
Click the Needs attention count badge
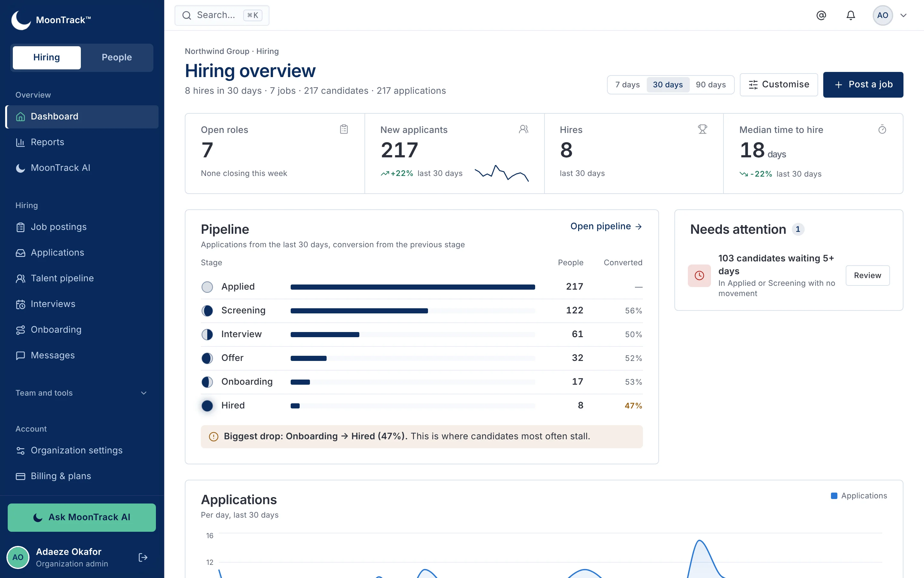click(x=798, y=229)
